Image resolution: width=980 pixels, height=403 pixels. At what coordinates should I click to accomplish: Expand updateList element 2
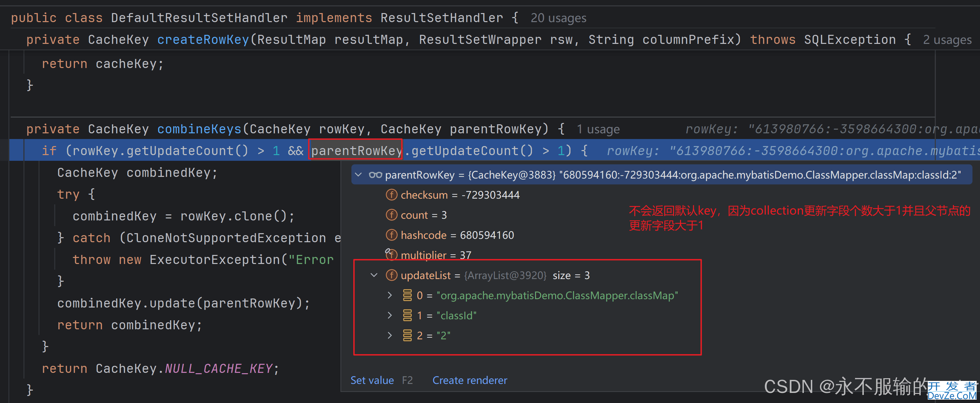pyautogui.click(x=390, y=335)
